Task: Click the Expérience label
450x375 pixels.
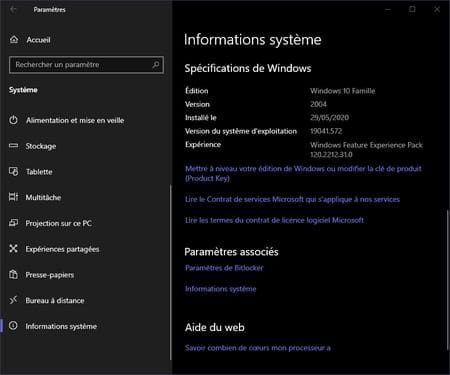Action: (x=203, y=145)
